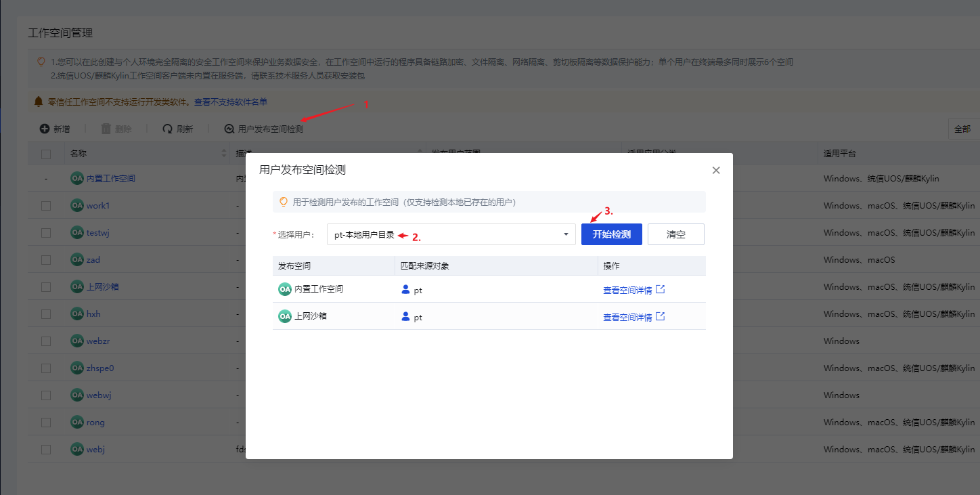This screenshot has height=495, width=980.
Task: Open 查看不支持软件名单 link
Action: pos(230,102)
